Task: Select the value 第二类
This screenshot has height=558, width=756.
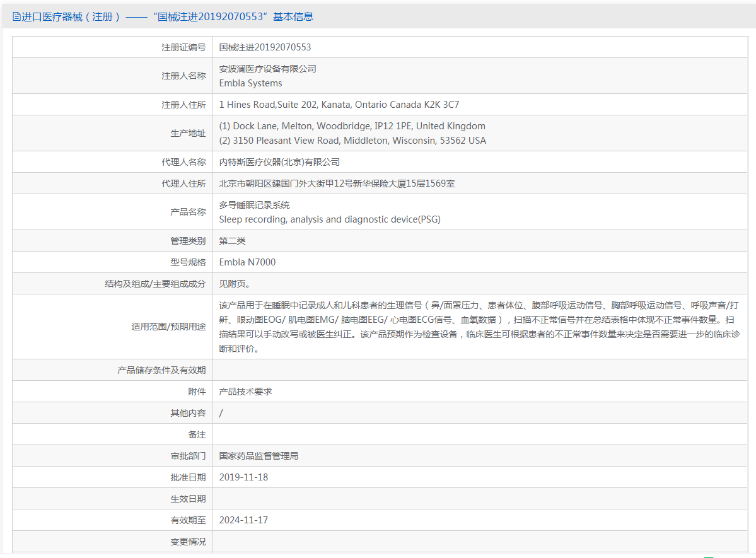Action: point(233,241)
